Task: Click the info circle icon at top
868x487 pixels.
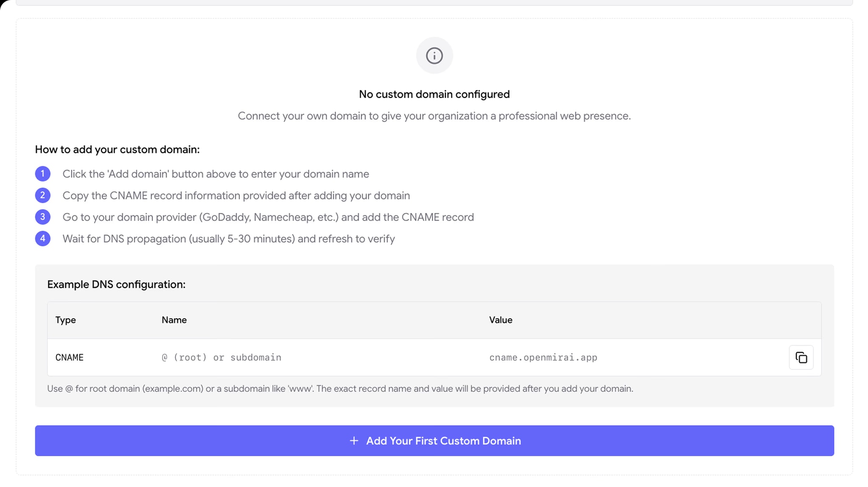Action: tap(434, 55)
